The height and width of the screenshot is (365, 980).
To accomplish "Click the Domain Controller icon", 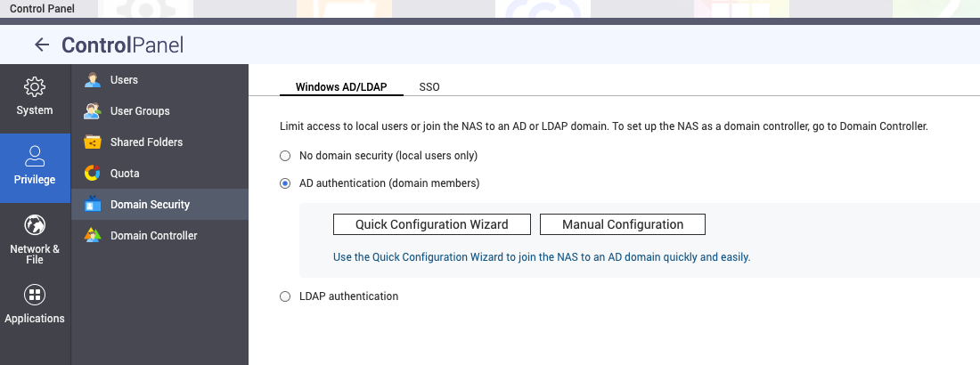I will 93,236.
